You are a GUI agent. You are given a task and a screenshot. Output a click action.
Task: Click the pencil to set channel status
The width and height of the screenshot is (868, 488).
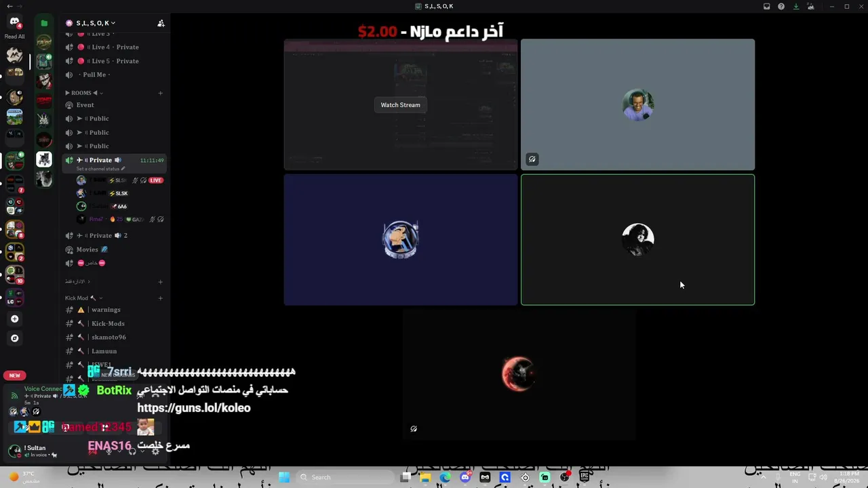pyautogui.click(x=123, y=169)
